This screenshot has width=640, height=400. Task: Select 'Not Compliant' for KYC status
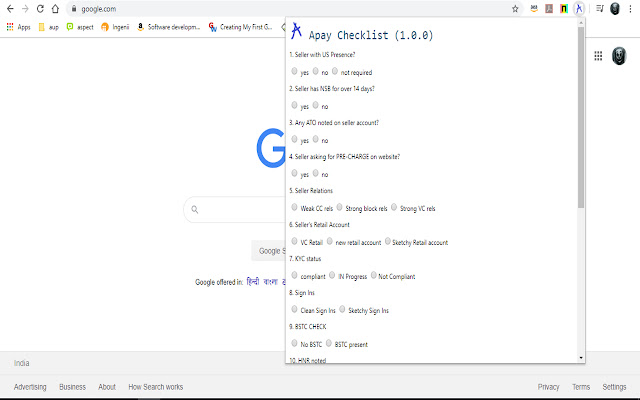coord(373,275)
